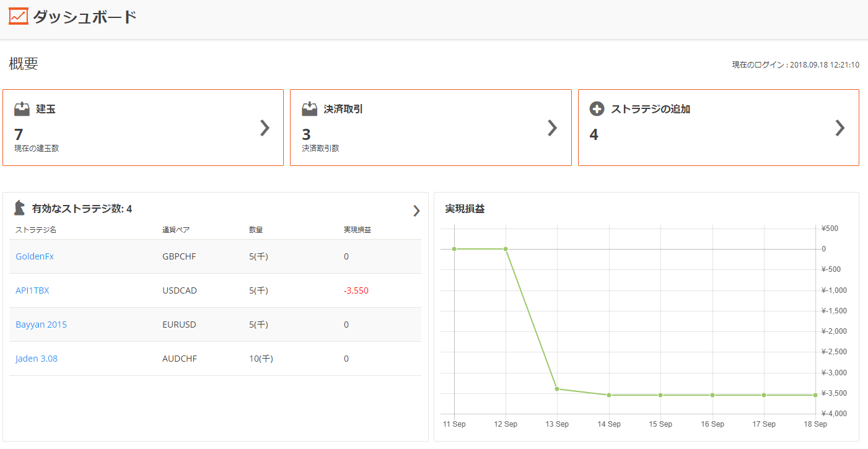Click the 現在の建玉数 label
This screenshot has height=449, width=868.
tap(37, 149)
